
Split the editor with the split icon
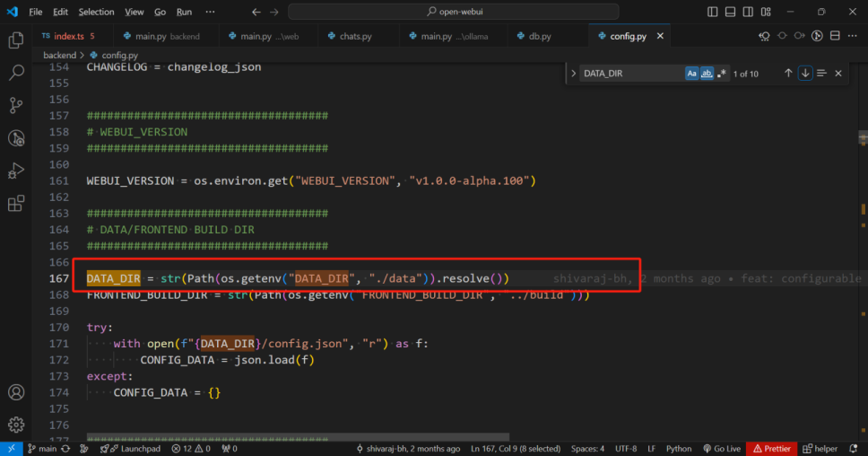tap(835, 36)
